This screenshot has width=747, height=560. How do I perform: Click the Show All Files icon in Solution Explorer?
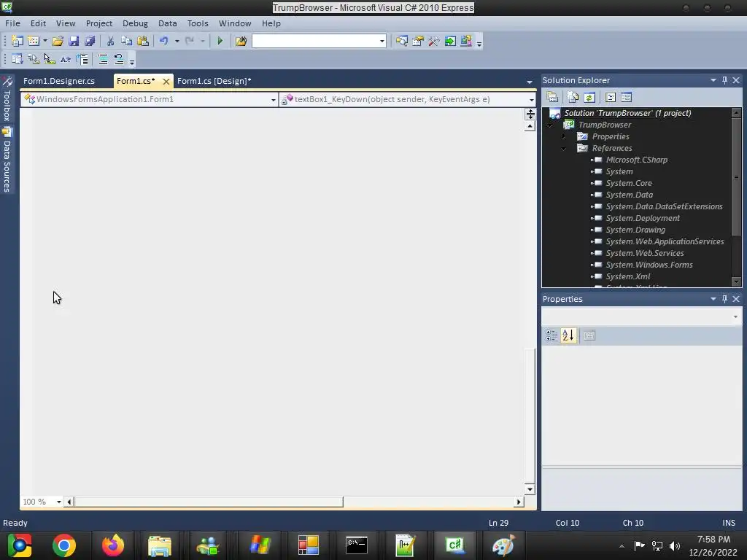[573, 97]
